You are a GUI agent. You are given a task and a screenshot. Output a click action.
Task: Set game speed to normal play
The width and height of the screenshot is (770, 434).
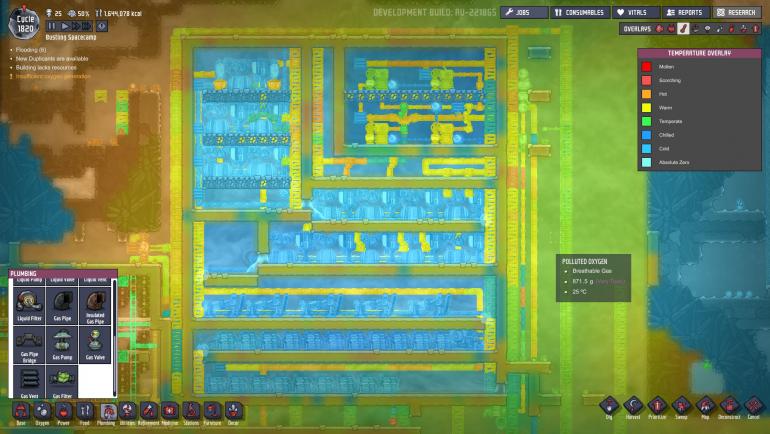tap(65, 26)
